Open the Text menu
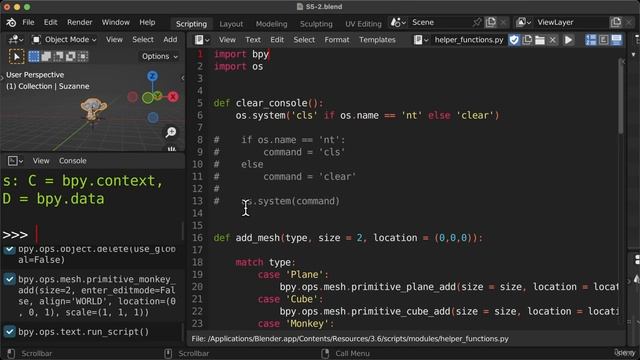Image resolution: width=640 pixels, height=360 pixels. (x=253, y=40)
